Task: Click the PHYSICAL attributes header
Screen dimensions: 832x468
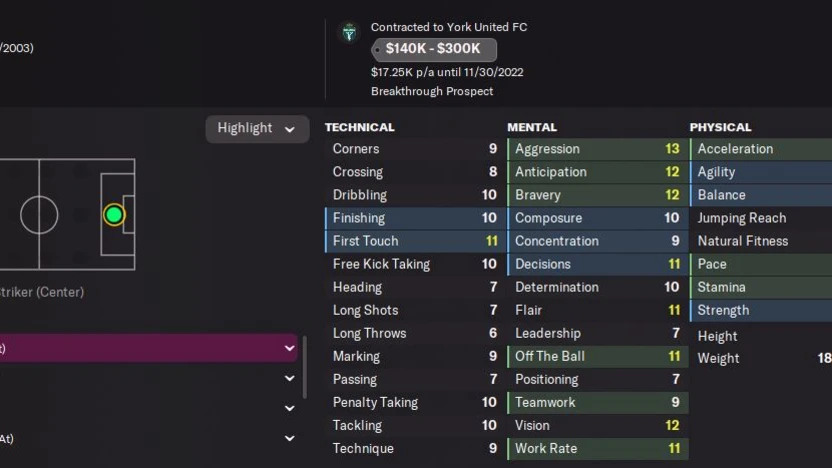Action: pyautogui.click(x=720, y=127)
